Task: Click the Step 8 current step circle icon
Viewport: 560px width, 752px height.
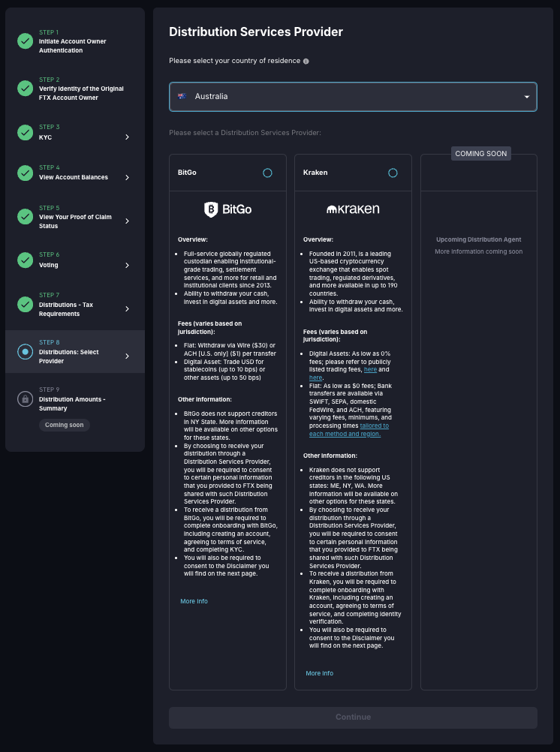Action: pos(25,352)
